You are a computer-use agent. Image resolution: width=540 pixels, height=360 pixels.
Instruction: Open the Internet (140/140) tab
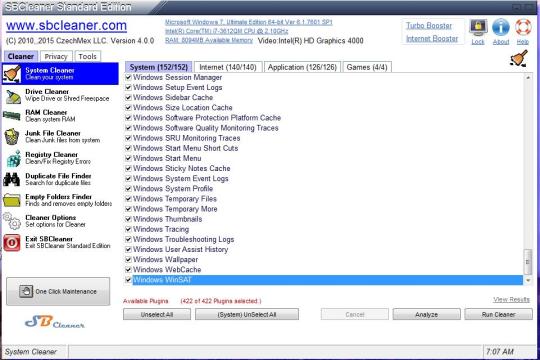point(228,67)
